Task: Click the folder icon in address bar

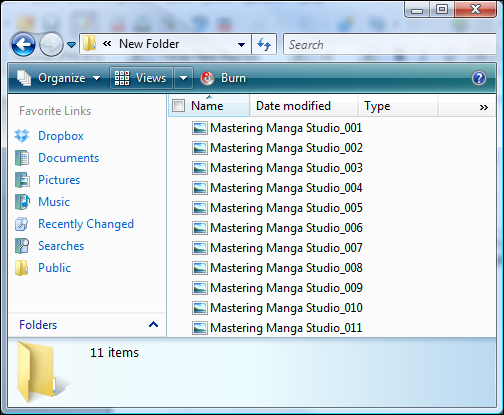Action: click(x=89, y=44)
